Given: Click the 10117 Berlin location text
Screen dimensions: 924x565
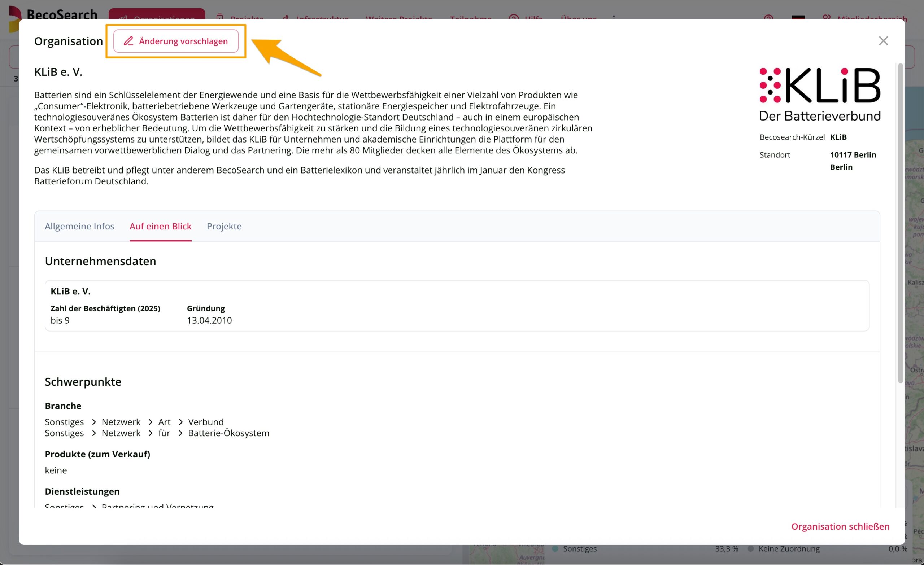Looking at the screenshot, I should pos(853,154).
